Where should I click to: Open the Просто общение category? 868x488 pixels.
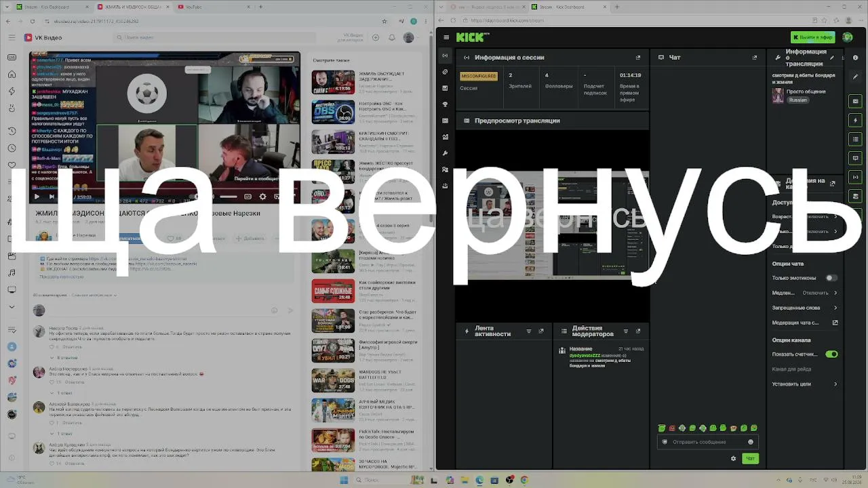tap(806, 91)
